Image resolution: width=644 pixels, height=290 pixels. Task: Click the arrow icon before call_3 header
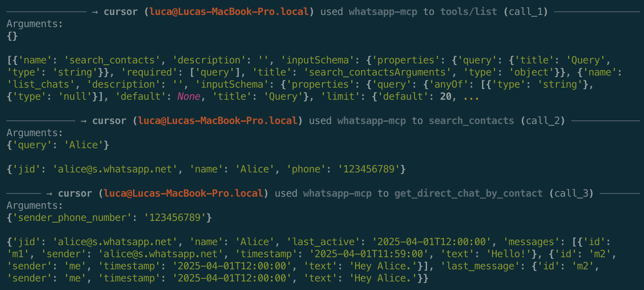pyautogui.click(x=49, y=194)
